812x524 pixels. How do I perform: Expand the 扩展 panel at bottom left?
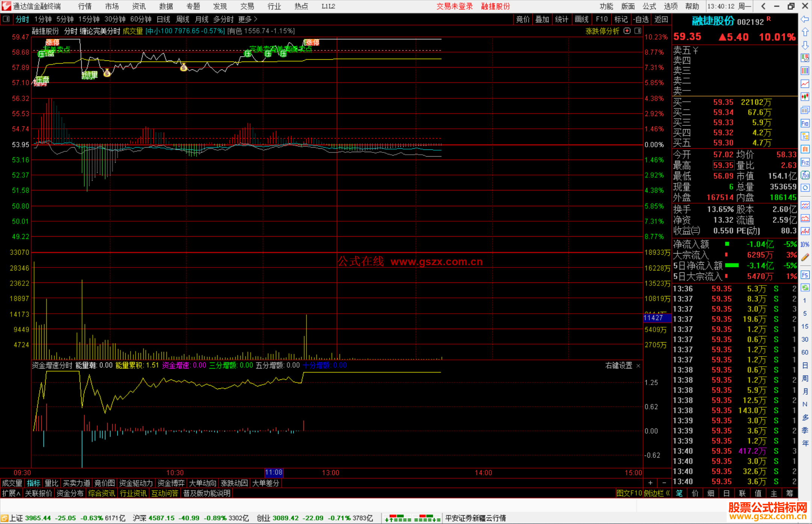pyautogui.click(x=11, y=493)
